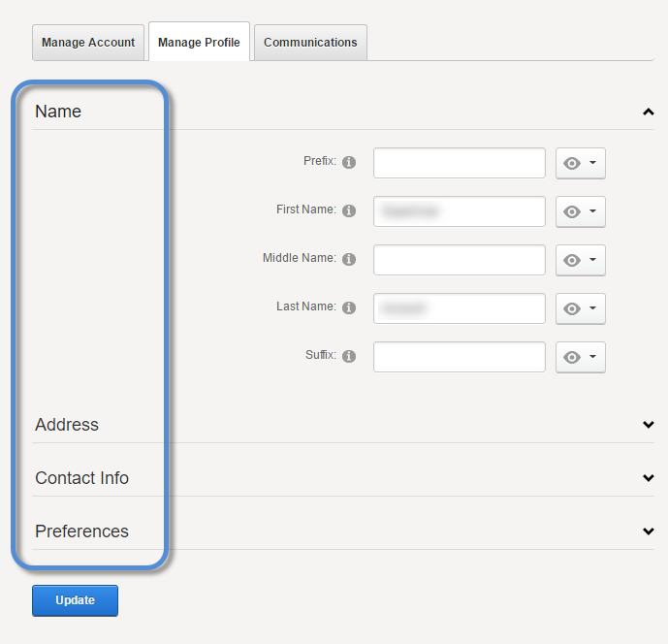
Task: Select the Manage Profile tab
Action: (199, 42)
